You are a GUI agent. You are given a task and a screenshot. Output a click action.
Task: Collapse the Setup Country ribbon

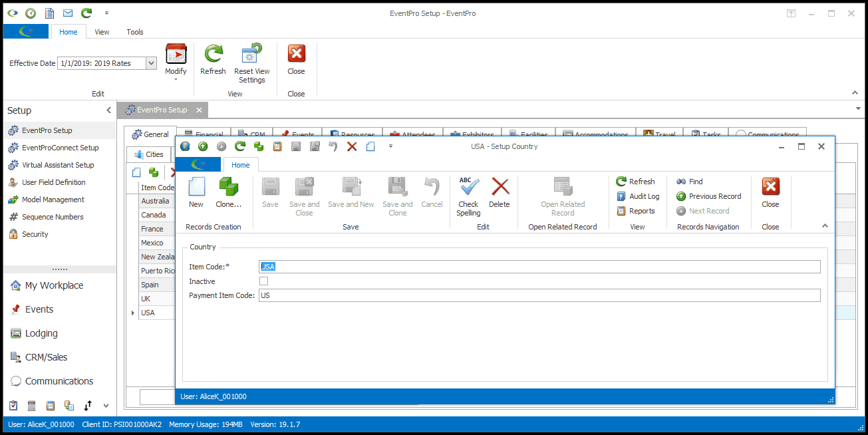[x=825, y=226]
